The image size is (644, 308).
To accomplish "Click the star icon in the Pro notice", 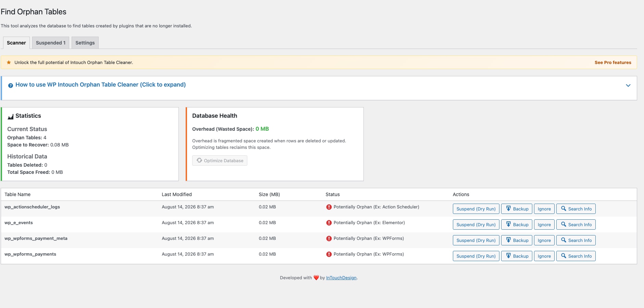I will (x=9, y=62).
